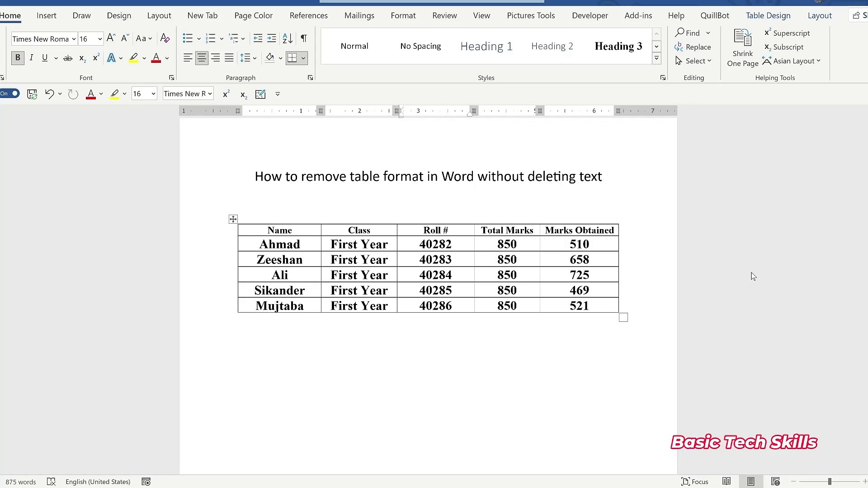Click the Strikethrough icon
The height and width of the screenshot is (488, 868).
pyautogui.click(x=68, y=58)
